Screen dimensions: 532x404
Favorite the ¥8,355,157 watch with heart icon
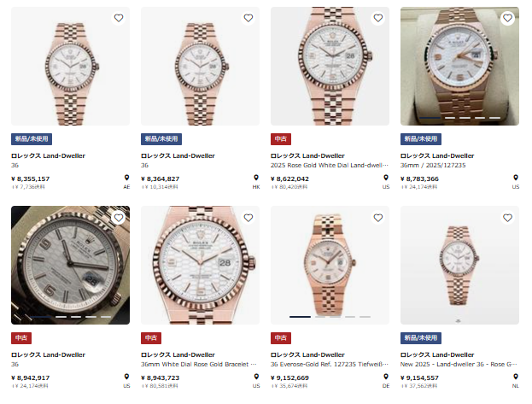click(x=118, y=18)
